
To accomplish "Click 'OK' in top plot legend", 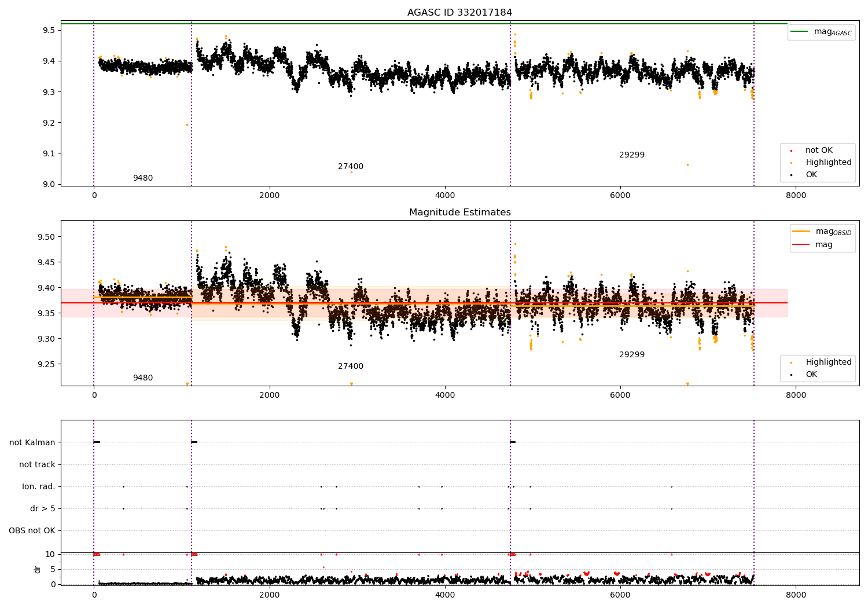I will pos(811,175).
